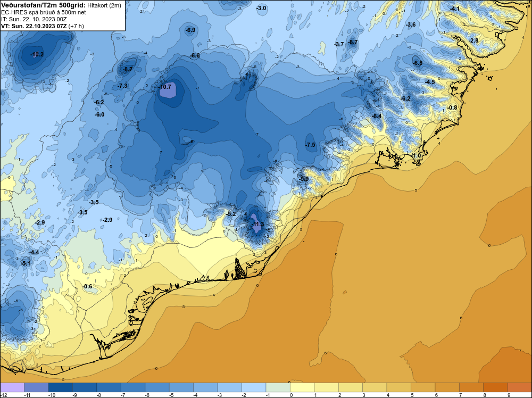Click the VT valid time 07Z line
This screenshot has height=398, width=532.
43,26
